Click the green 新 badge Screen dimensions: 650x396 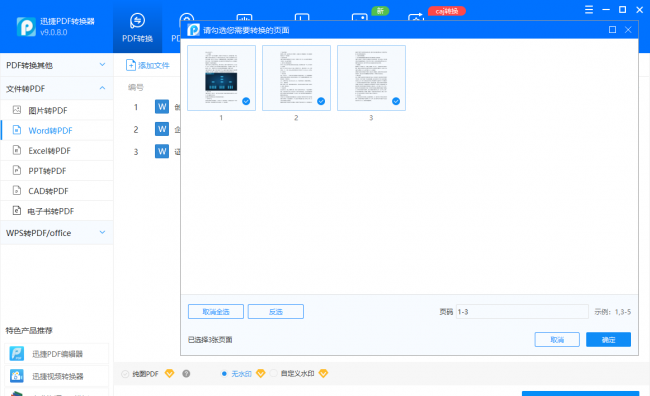click(x=380, y=11)
